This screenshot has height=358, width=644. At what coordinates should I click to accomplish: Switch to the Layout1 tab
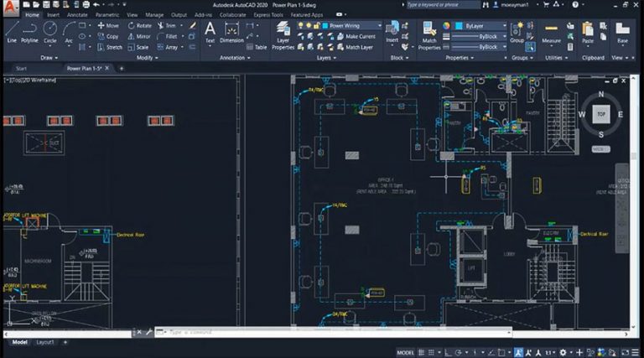45,342
